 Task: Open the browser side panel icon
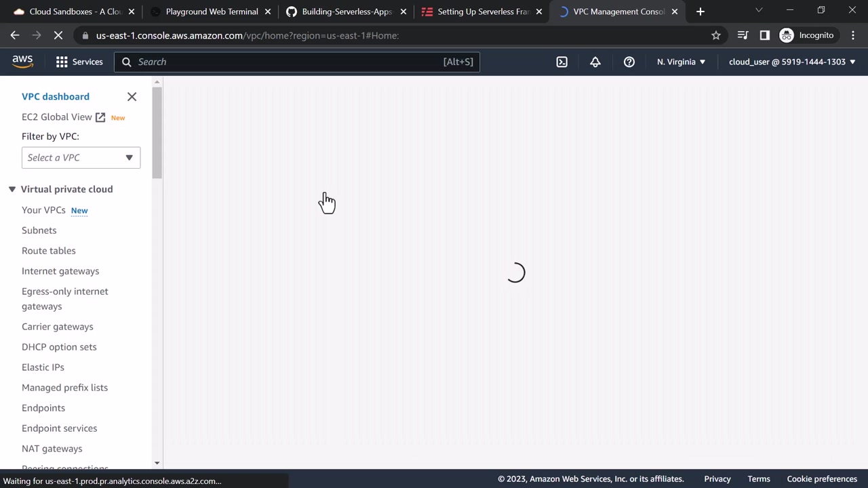pos(765,35)
